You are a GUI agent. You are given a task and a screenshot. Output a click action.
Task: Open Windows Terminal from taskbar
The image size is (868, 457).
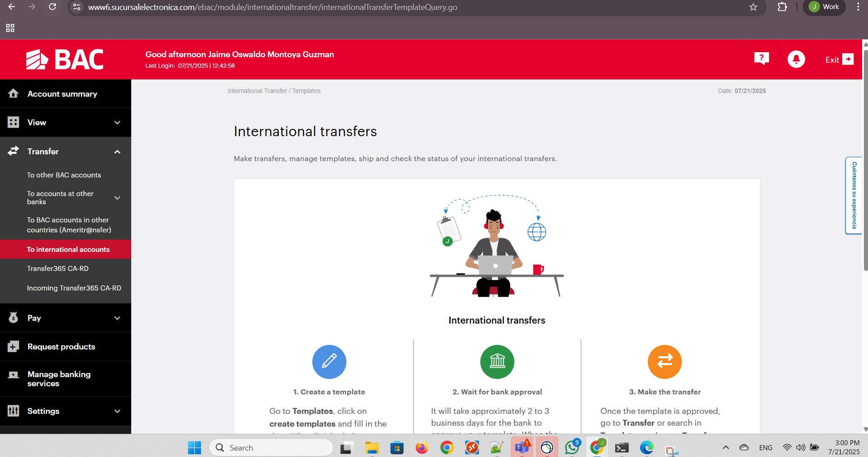coord(621,448)
